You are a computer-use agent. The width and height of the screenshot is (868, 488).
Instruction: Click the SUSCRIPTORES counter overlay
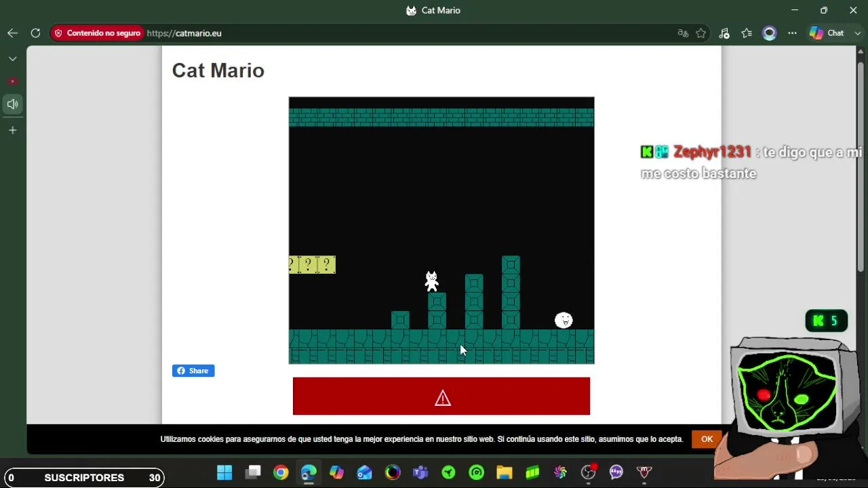pyautogui.click(x=84, y=478)
